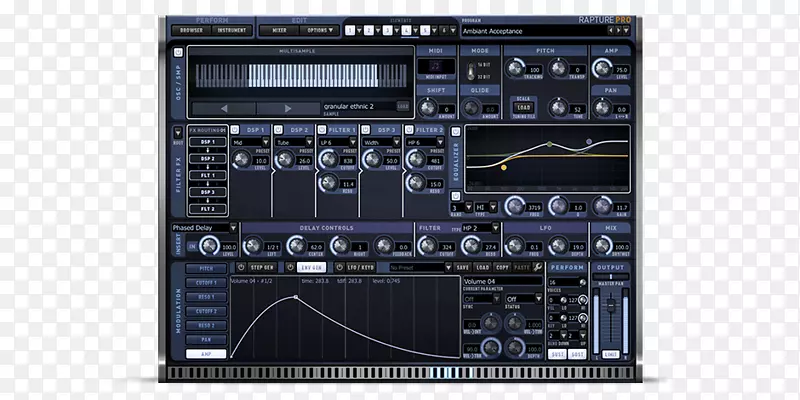Viewport: 800px width, 400px height.
Task: Switch to the Browser view
Action: click(191, 31)
